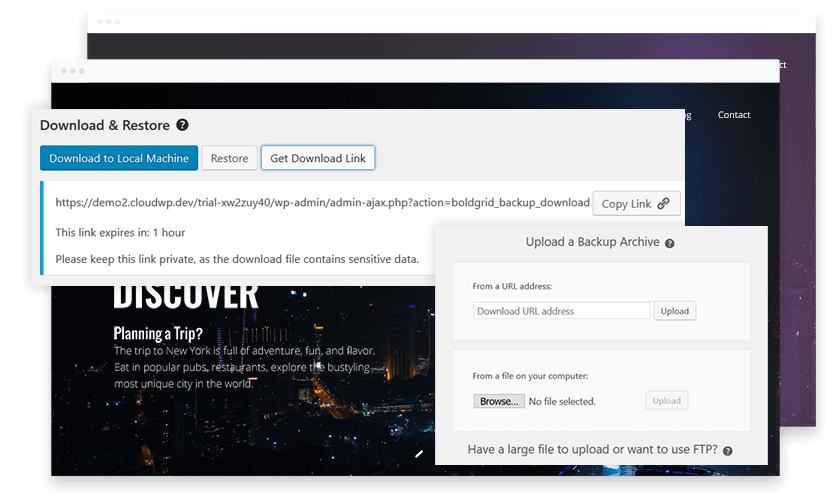This screenshot has width=833, height=500.
Task: Open the Contact menu item
Action: click(734, 115)
